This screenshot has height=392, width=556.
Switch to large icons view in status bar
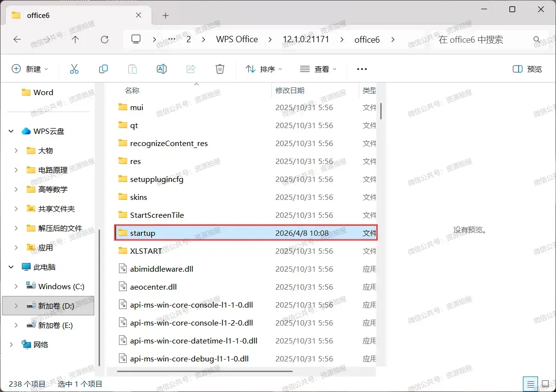click(545, 384)
